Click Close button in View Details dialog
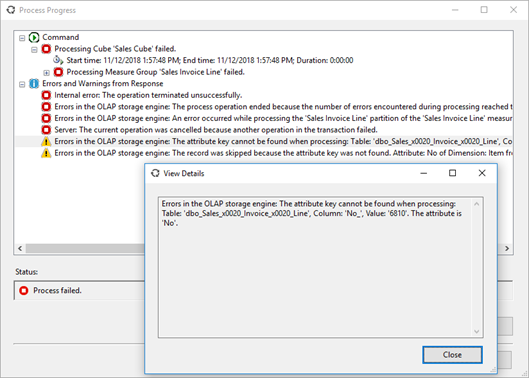Viewport: 529px width, 378px height. tap(452, 355)
